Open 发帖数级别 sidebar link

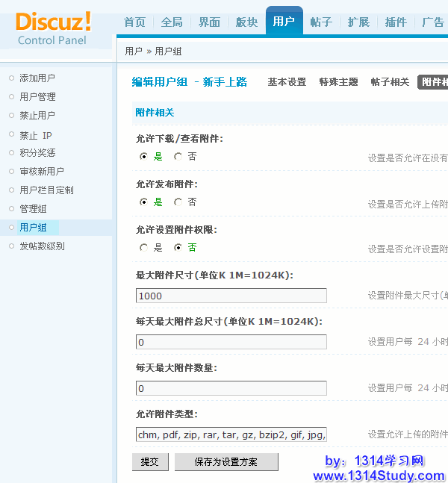(x=42, y=246)
